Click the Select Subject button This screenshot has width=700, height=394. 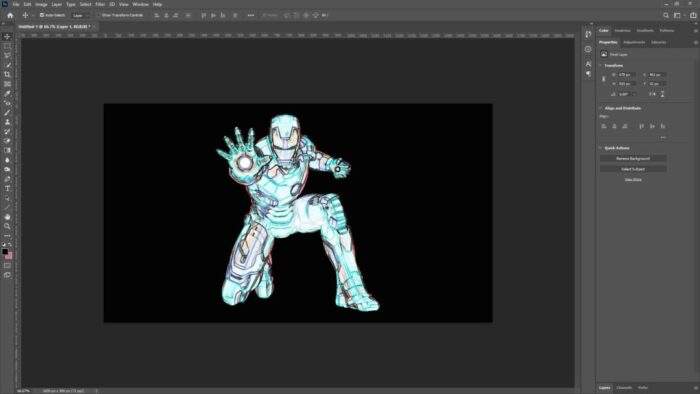(x=633, y=169)
